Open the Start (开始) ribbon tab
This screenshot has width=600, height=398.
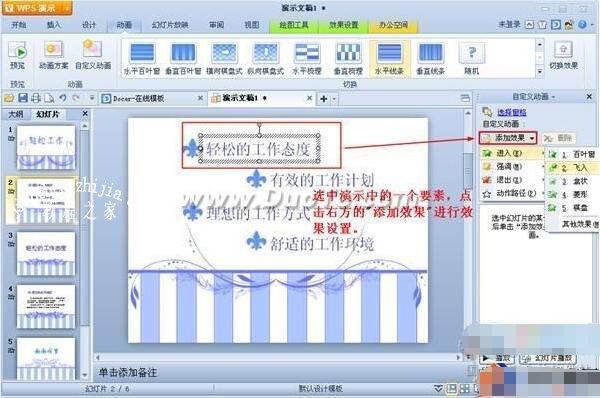[x=19, y=25]
